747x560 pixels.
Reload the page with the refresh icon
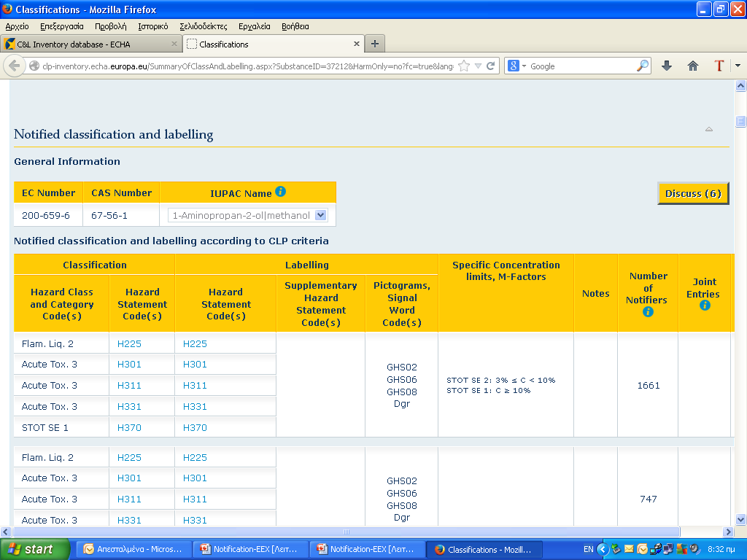point(490,66)
